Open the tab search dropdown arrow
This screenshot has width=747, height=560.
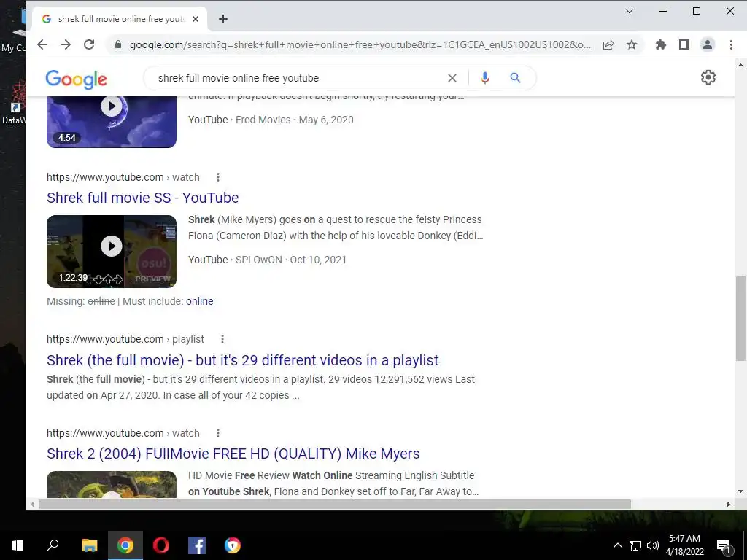pyautogui.click(x=630, y=11)
